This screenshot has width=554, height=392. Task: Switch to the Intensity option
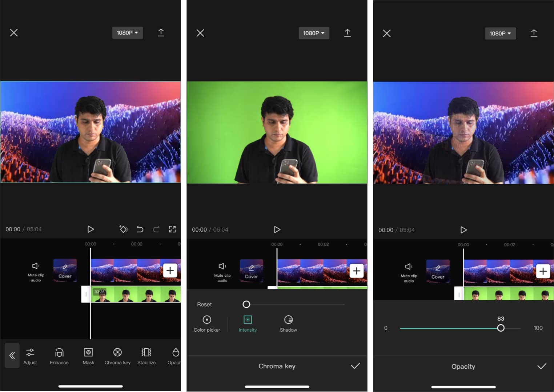coord(248,323)
